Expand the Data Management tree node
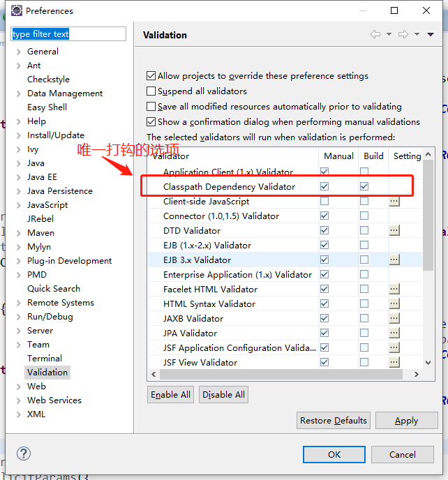 (x=19, y=93)
